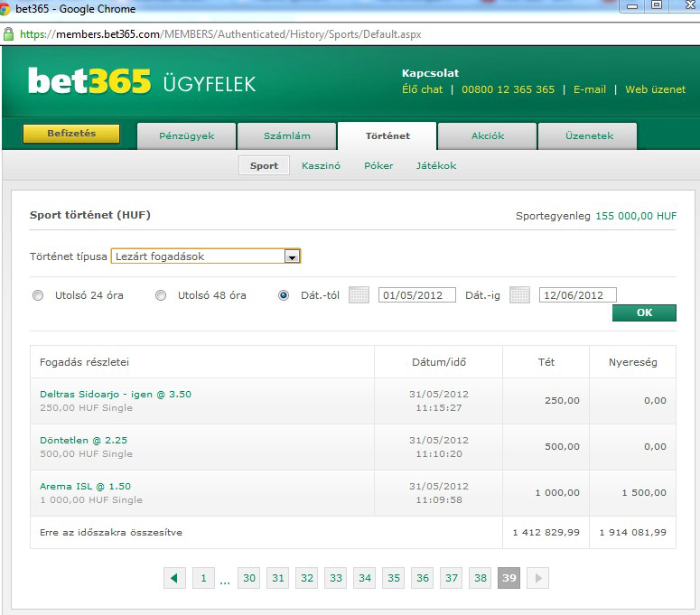Click the Nyereség column header
The width and height of the screenshot is (700, 615).
pos(632,362)
